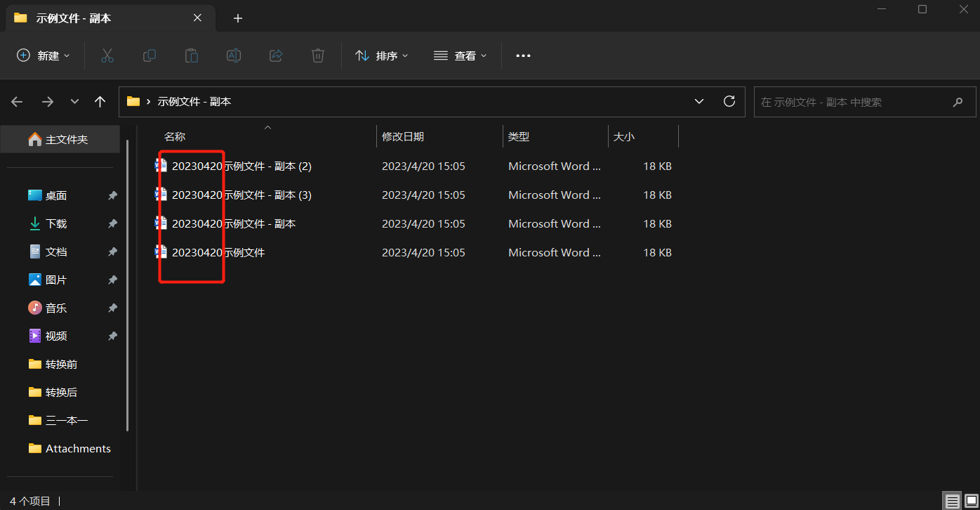Open the See more (...) menu
The image size is (980, 510).
(522, 55)
